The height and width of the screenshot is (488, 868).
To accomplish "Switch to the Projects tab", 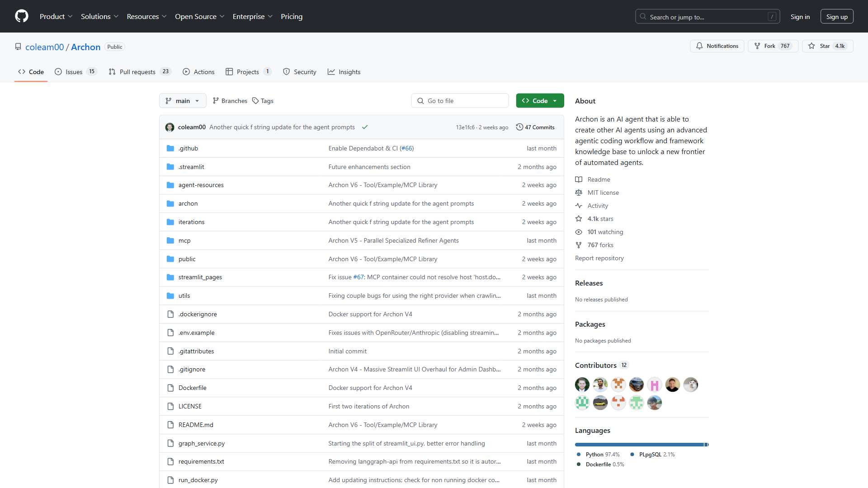I will pyautogui.click(x=248, y=72).
